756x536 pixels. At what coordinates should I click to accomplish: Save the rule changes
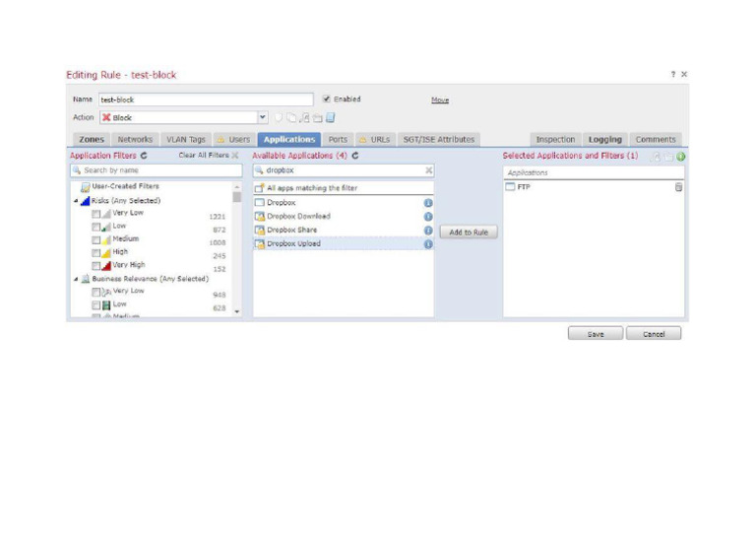[595, 334]
